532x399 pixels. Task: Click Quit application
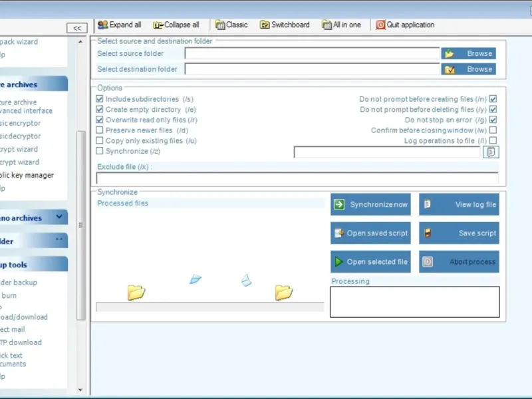[x=405, y=25]
